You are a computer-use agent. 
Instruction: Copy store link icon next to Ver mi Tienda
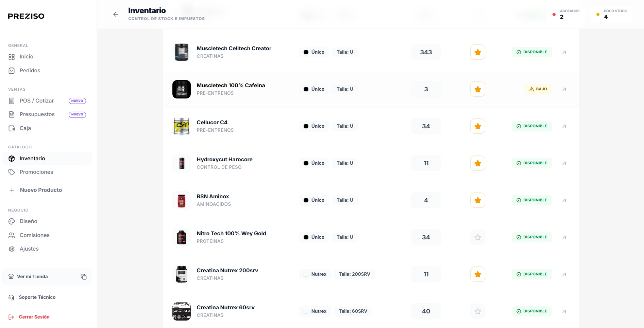click(x=84, y=277)
